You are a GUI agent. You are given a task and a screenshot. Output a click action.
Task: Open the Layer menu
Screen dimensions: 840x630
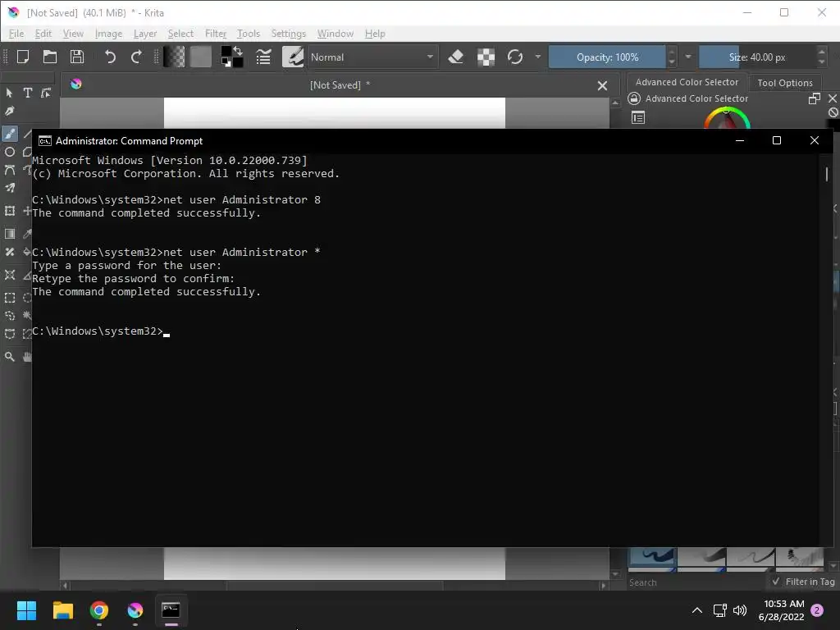145,34
